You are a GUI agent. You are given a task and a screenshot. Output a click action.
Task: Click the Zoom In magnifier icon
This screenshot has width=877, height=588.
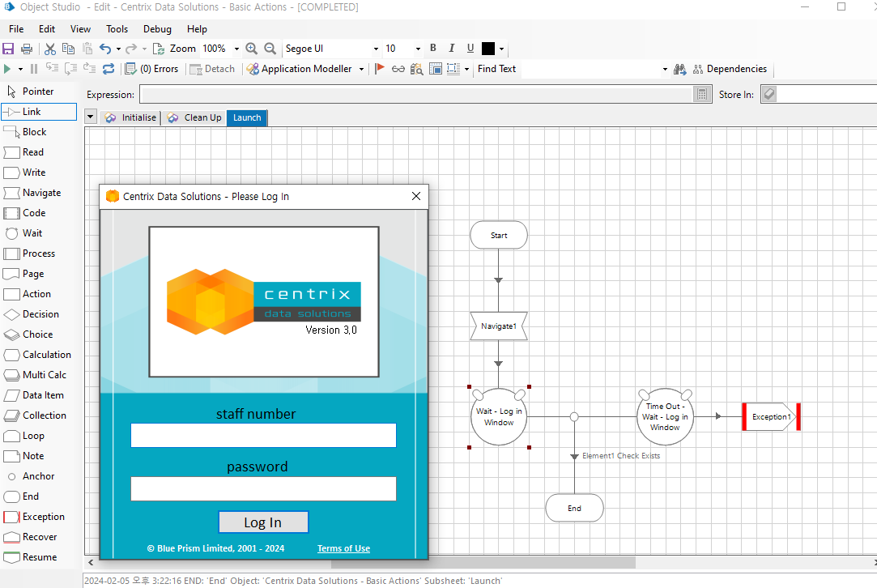252,49
